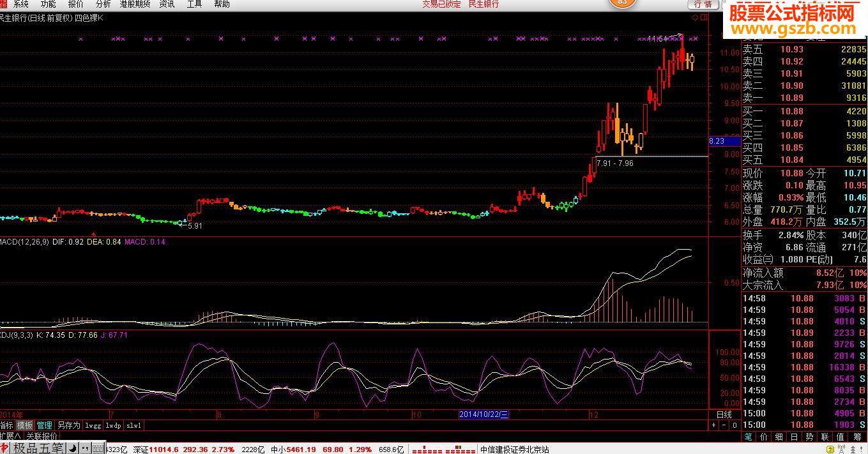Select the 笔 tab in the quote panel
Image resolution: width=868 pixels, height=454 pixels.
(749, 437)
